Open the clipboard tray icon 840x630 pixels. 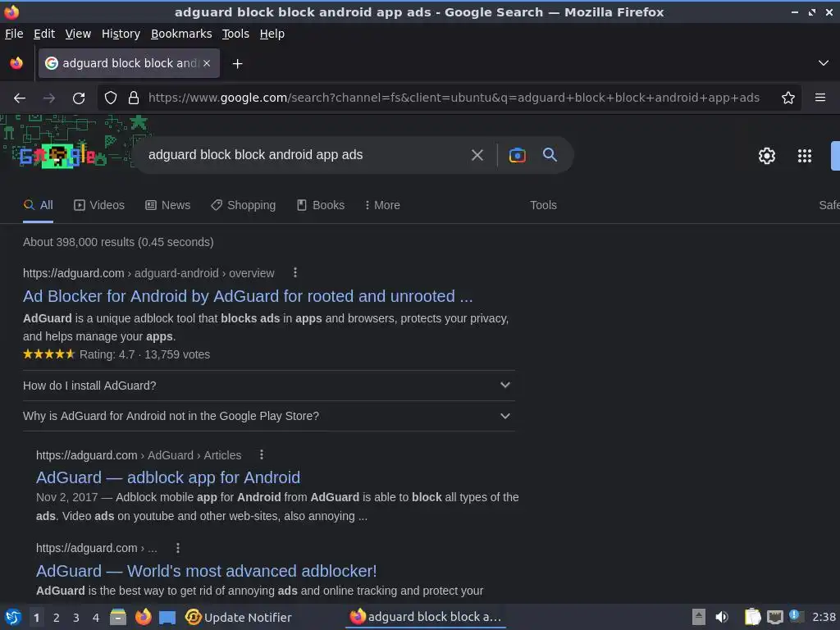[752, 617]
